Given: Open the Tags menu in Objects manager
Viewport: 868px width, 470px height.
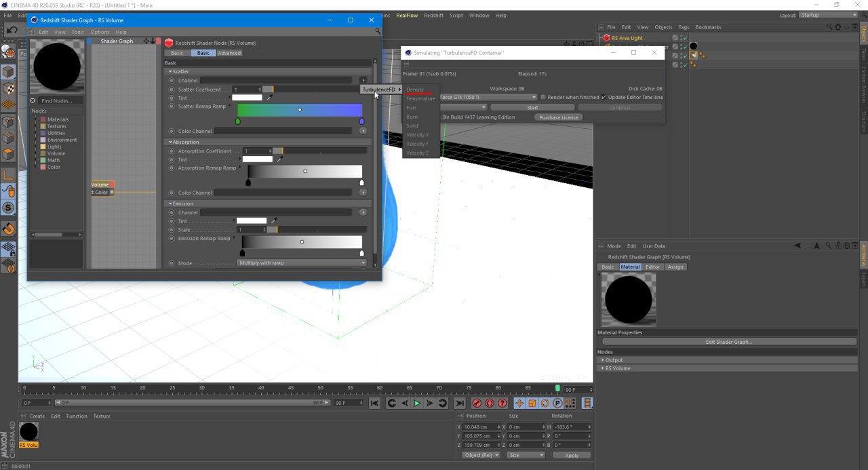Looking at the screenshot, I should click(x=684, y=27).
